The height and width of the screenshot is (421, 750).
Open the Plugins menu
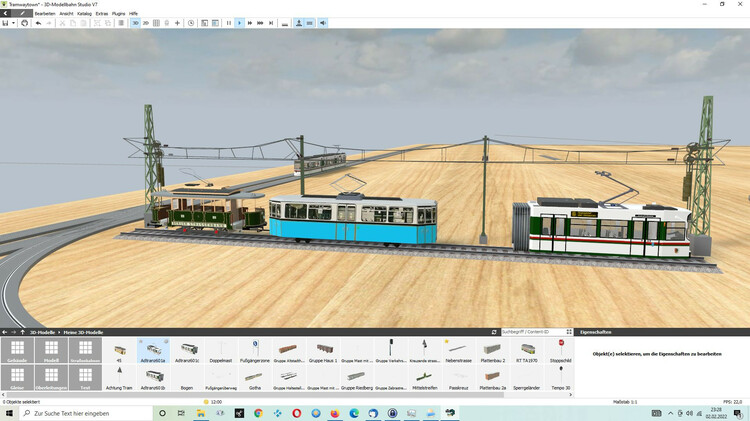(118, 13)
